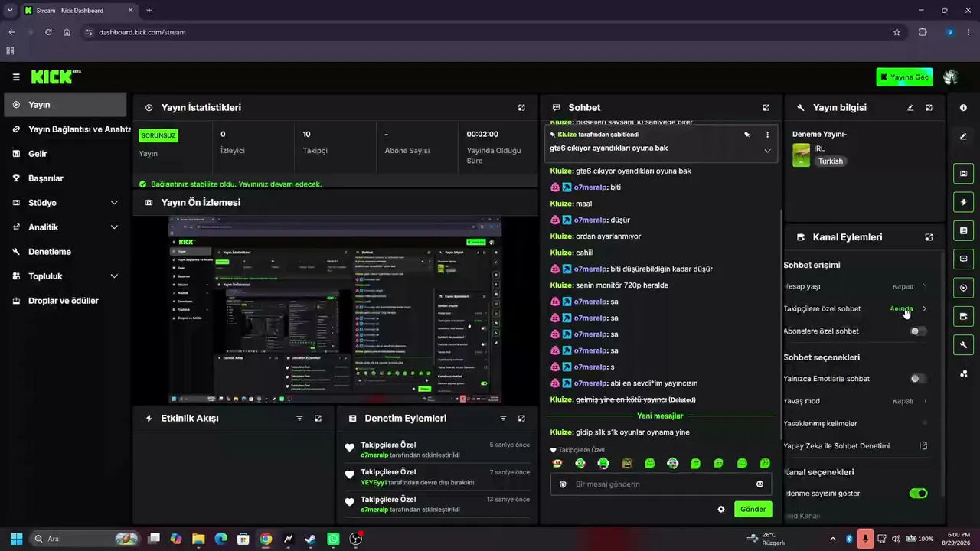Image resolution: width=980 pixels, height=551 pixels.
Task: Toggle Yalnızca Emotlarla sohbet switch
Action: click(918, 379)
